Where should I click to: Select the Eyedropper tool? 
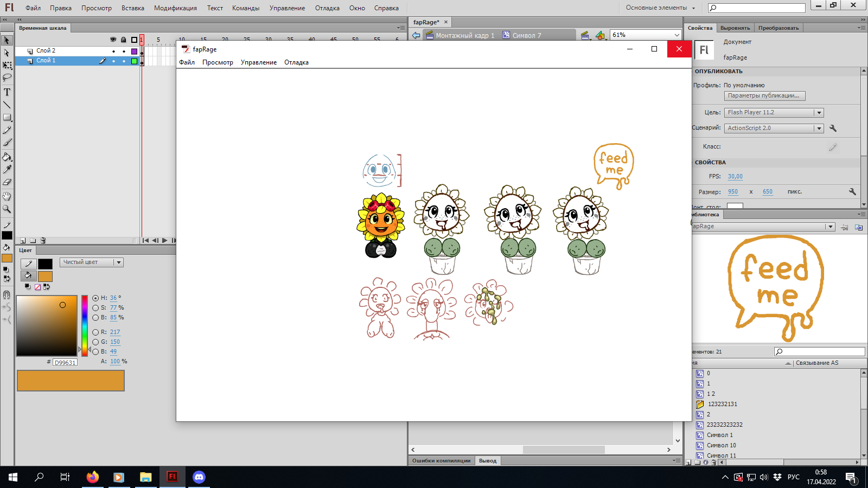[7, 170]
